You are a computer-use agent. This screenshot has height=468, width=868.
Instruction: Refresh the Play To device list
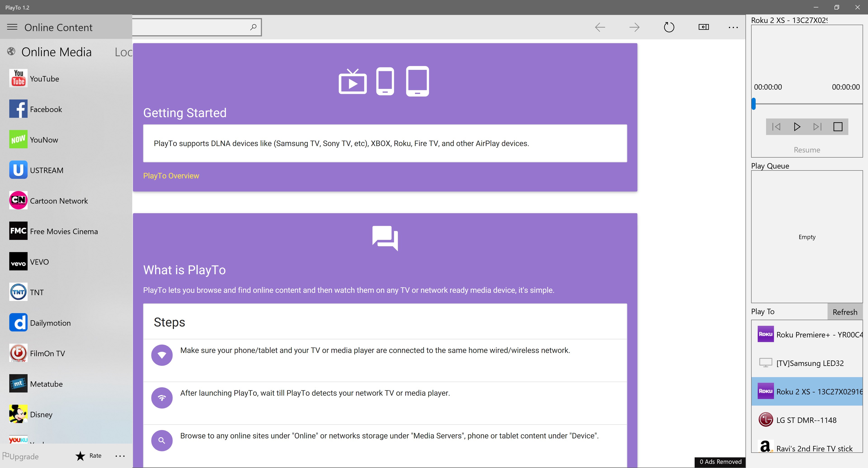click(845, 312)
